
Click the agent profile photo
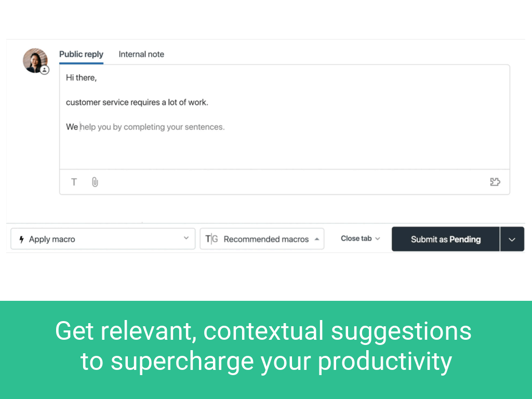(x=34, y=60)
